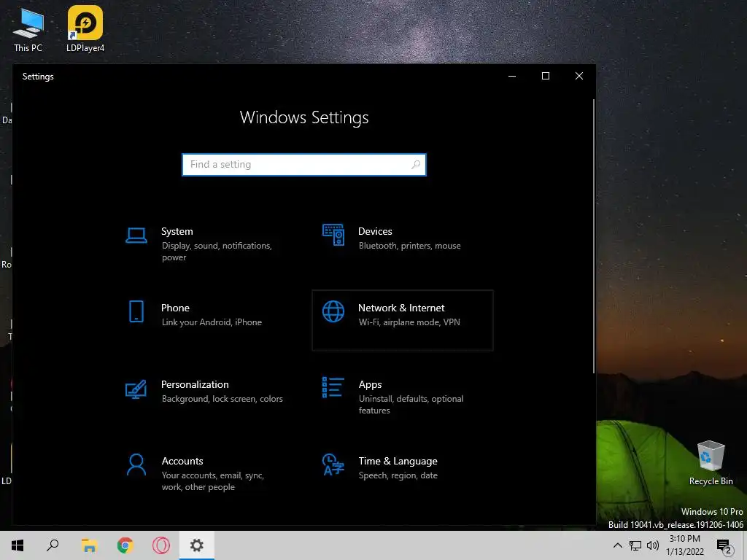Screen dimensions: 747x560
Task: Open the Apps list icon
Action: click(333, 387)
